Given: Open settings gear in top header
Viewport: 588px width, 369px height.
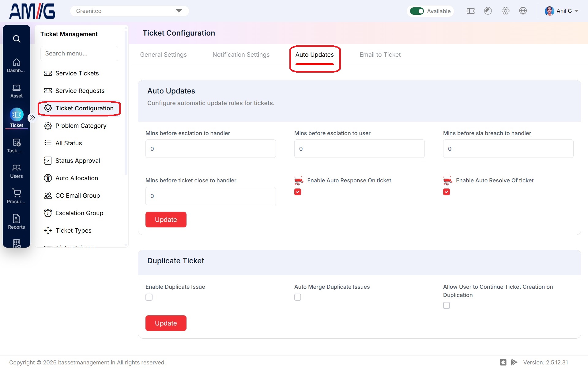Looking at the screenshot, I should coord(505,11).
